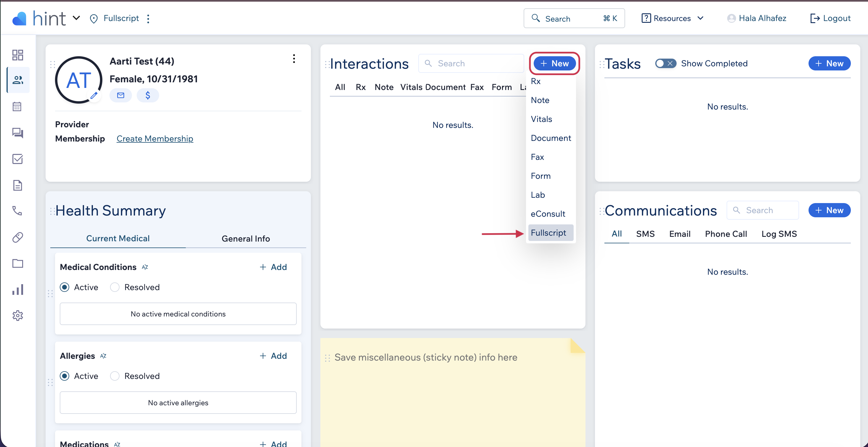Screen dimensions: 868x447
Task: Open the settings gear sidebar icon
Action: click(x=17, y=316)
